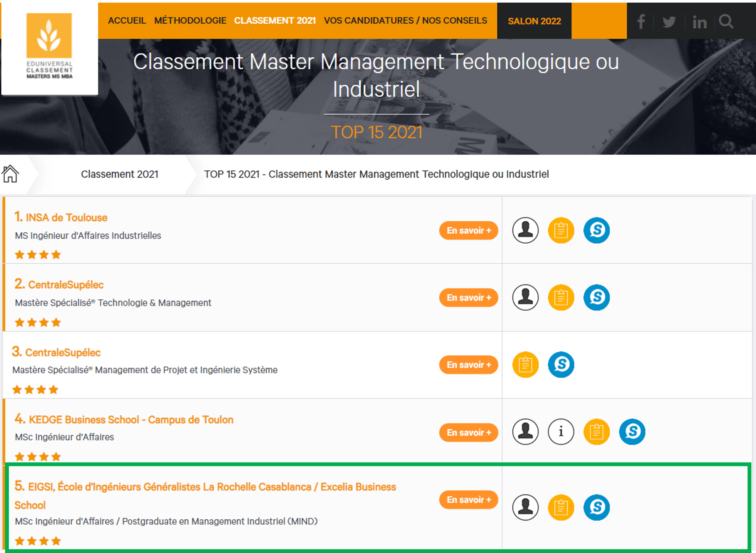Click En savoir + for EIGSI row
This screenshot has width=756, height=553.
coord(469,499)
